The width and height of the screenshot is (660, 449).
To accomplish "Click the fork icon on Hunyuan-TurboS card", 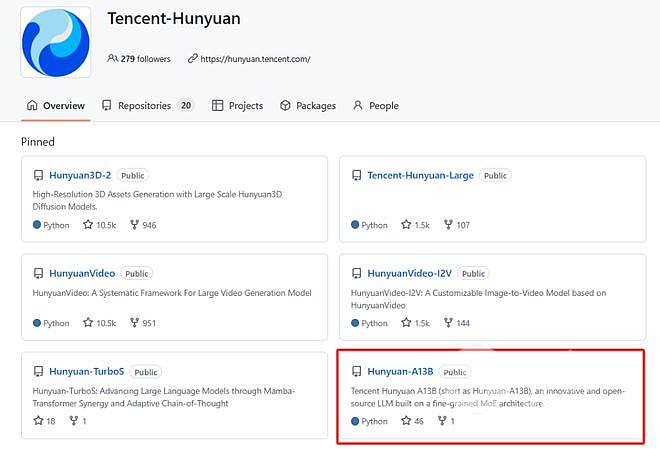I will [x=74, y=420].
